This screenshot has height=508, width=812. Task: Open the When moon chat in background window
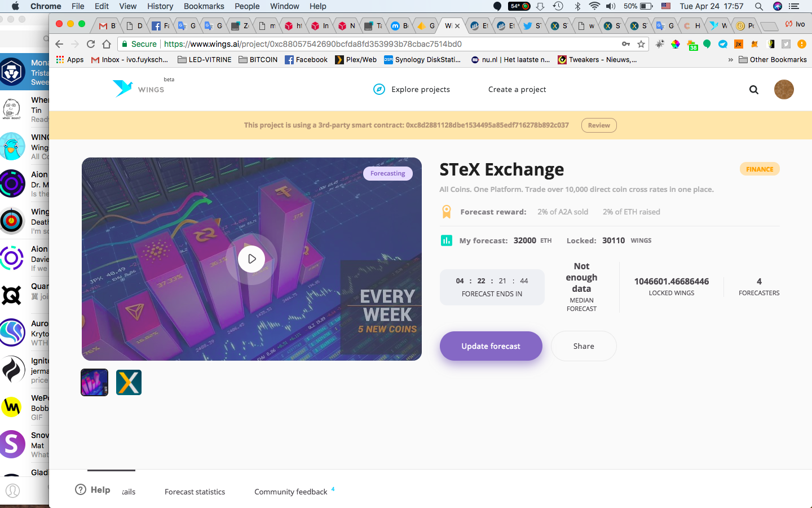pyautogui.click(x=24, y=109)
